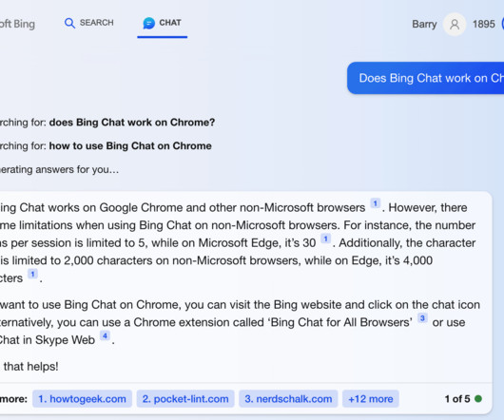
Task: Click the Barry account name
Action: tap(424, 24)
